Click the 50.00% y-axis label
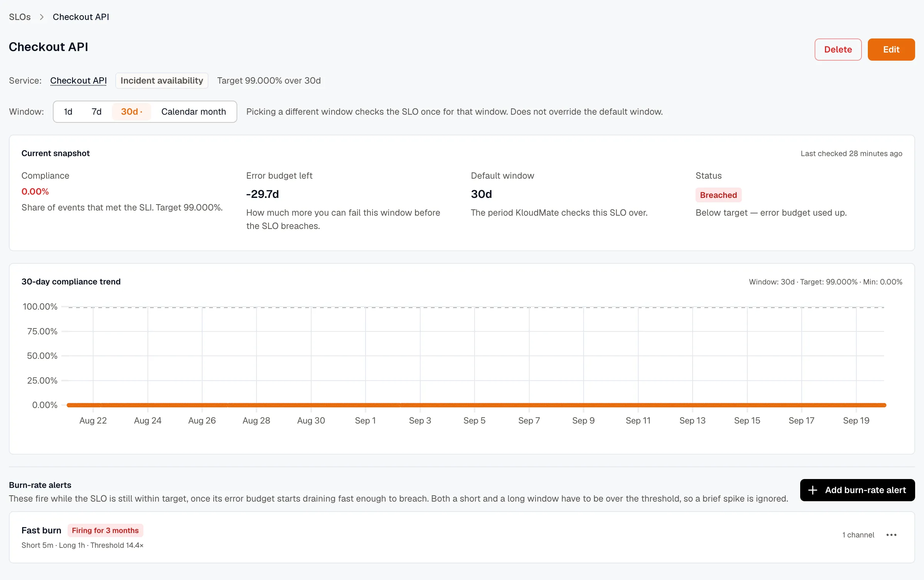The width and height of the screenshot is (924, 580). 42,355
